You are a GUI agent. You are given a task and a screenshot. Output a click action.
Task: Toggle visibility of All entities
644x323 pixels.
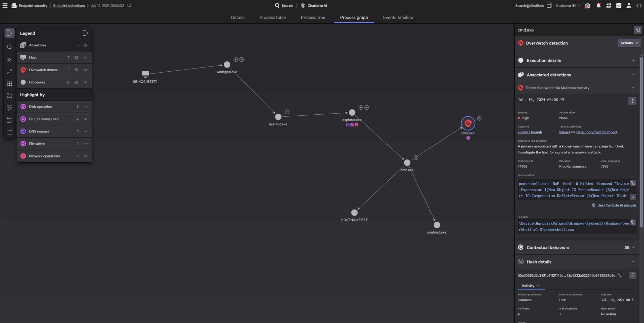(86, 45)
